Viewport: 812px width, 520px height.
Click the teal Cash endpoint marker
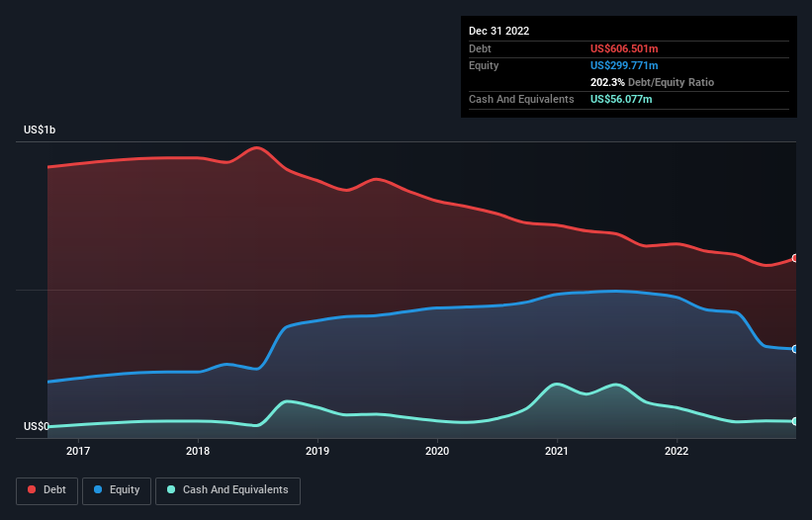[x=795, y=422]
